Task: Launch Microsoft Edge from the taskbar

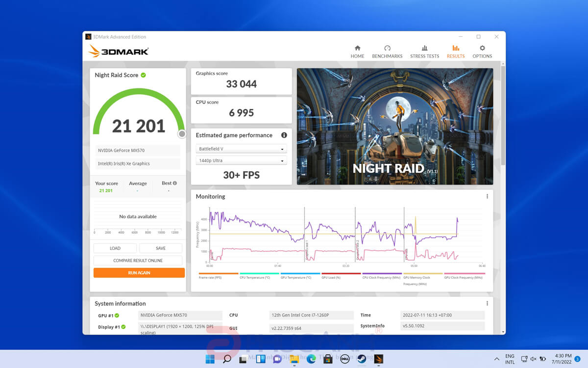Action: click(311, 359)
